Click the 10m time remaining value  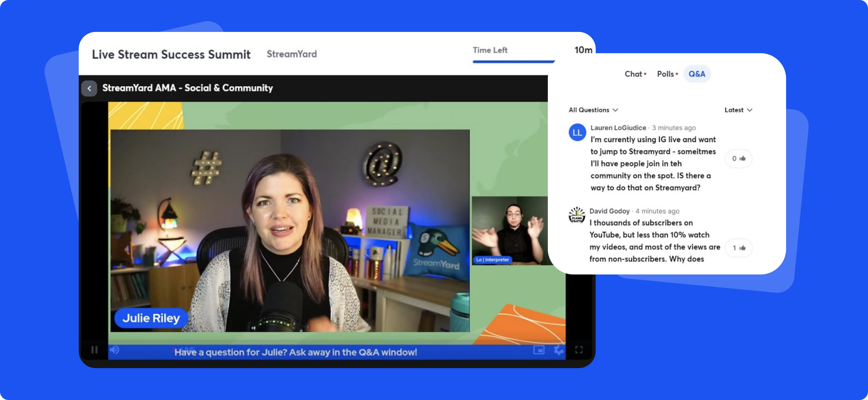point(583,50)
